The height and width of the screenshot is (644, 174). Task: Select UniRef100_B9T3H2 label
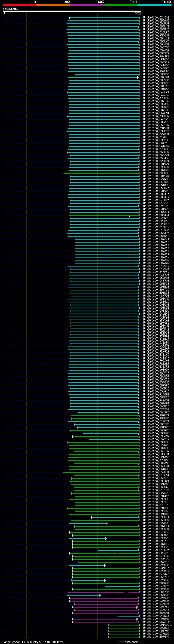[156, 508]
